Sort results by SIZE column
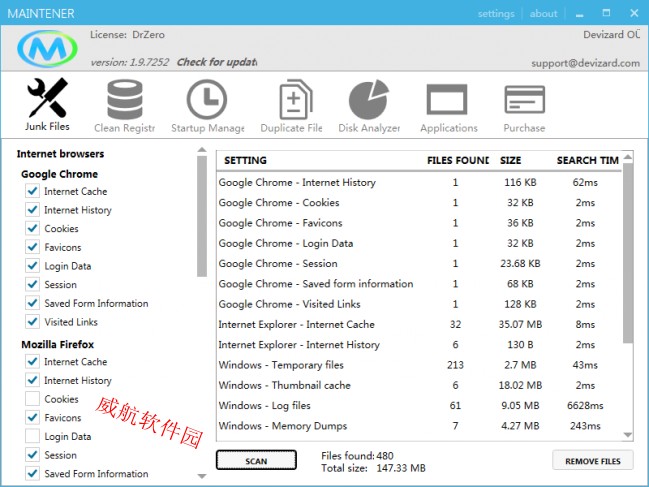 (511, 160)
